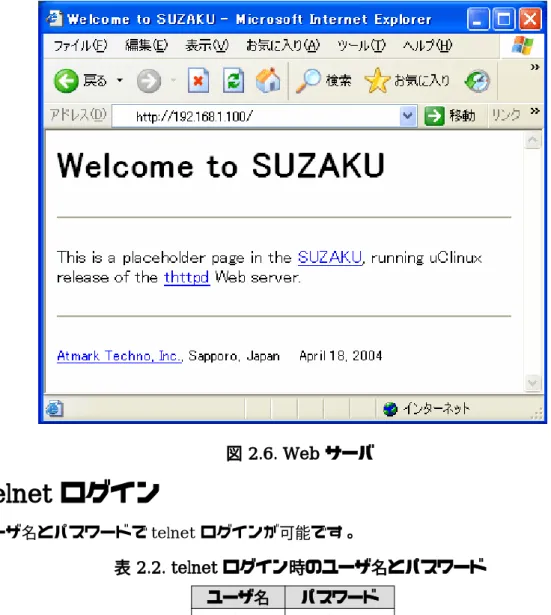Click the scrollbar down arrow

(x=533, y=383)
